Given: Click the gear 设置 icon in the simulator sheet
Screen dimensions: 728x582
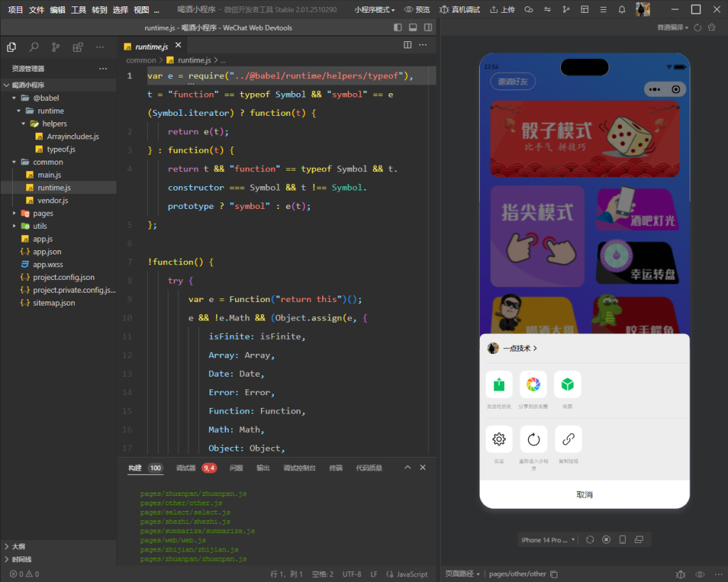Looking at the screenshot, I should (499, 439).
